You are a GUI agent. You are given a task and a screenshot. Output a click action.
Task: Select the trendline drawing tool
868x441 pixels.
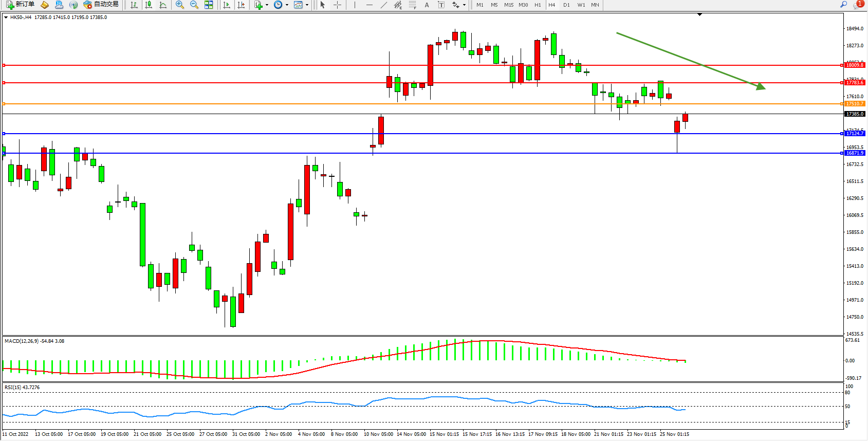click(383, 5)
